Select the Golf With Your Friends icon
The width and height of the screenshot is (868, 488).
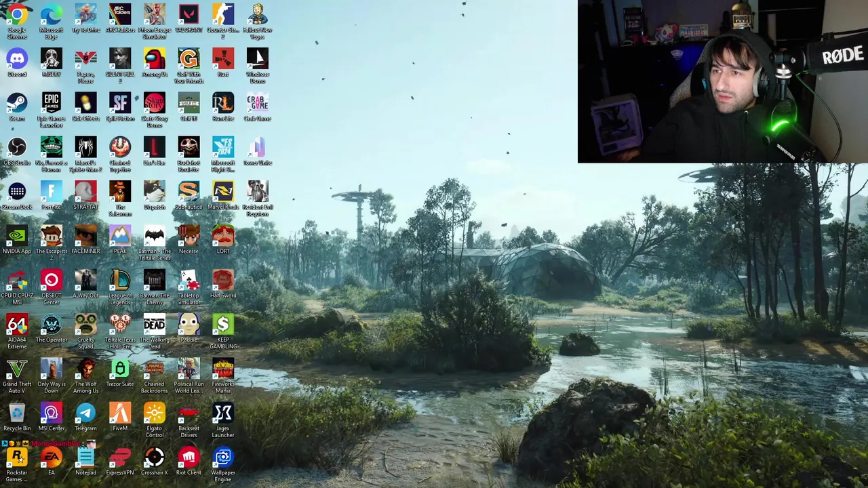[189, 59]
